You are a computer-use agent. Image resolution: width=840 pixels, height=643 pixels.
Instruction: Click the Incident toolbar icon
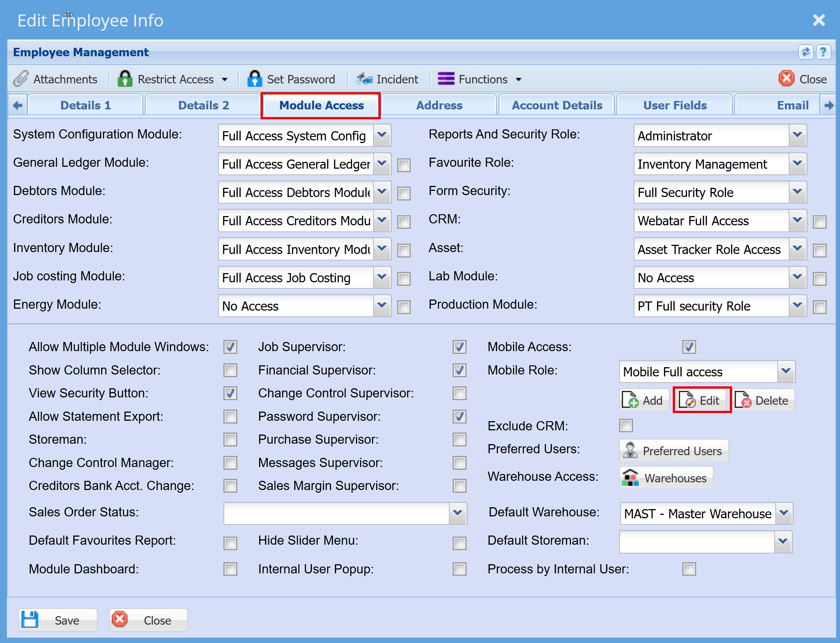pos(364,79)
